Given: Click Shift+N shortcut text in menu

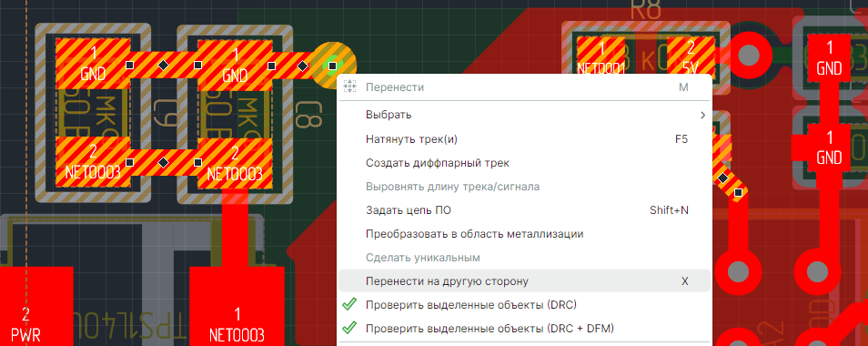Looking at the screenshot, I should [669, 210].
